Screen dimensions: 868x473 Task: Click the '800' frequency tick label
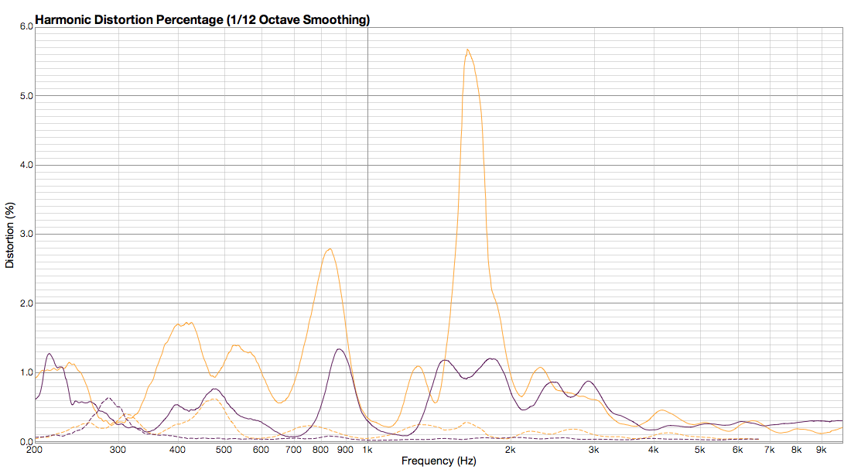pyautogui.click(x=320, y=450)
